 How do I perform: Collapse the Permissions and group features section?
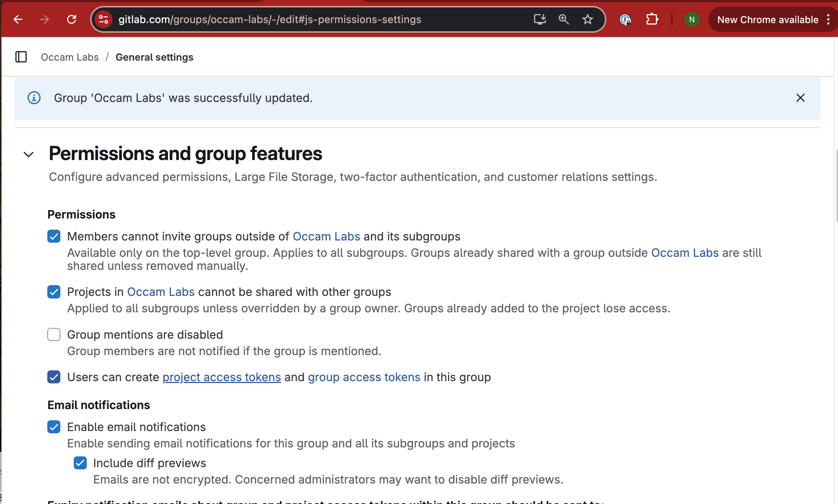28,154
